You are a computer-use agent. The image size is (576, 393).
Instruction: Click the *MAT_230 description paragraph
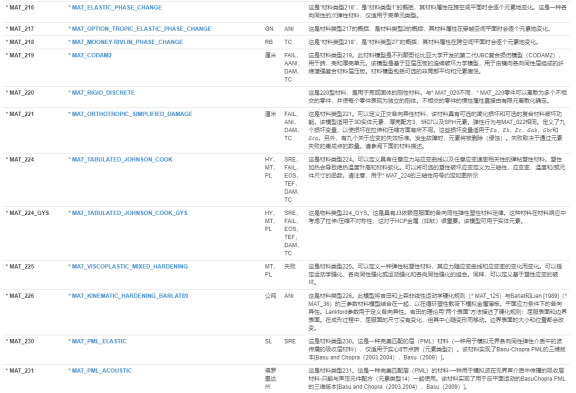[437, 349]
